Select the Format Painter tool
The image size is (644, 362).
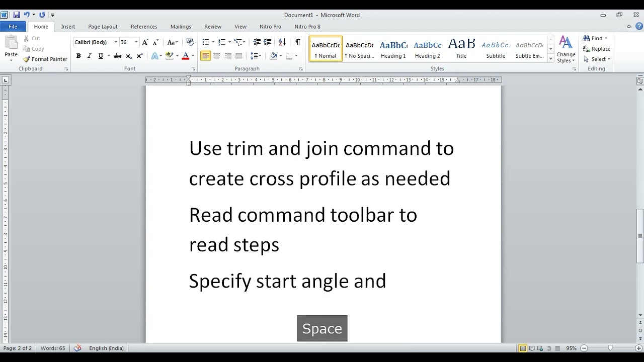pyautogui.click(x=45, y=59)
